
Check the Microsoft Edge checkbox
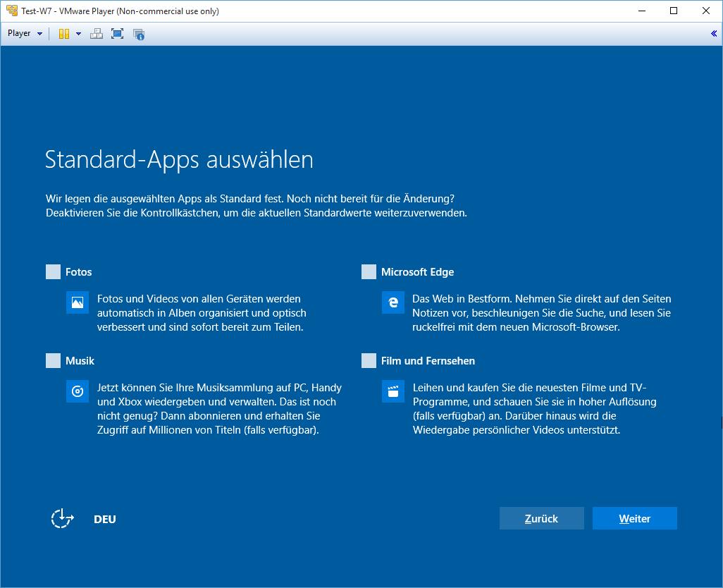pos(369,271)
